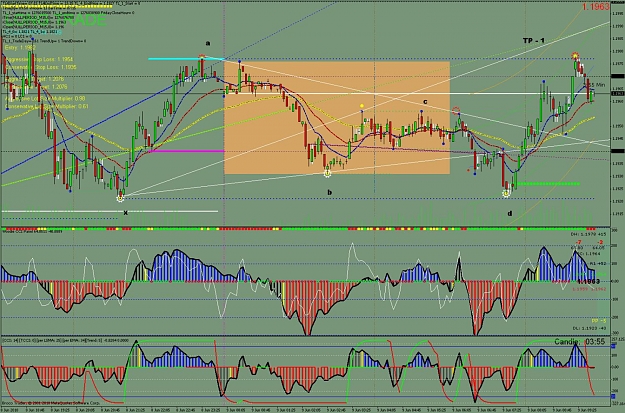Click the red circled marker right of c
Viewport: 625px width, 413px height.
click(456, 110)
